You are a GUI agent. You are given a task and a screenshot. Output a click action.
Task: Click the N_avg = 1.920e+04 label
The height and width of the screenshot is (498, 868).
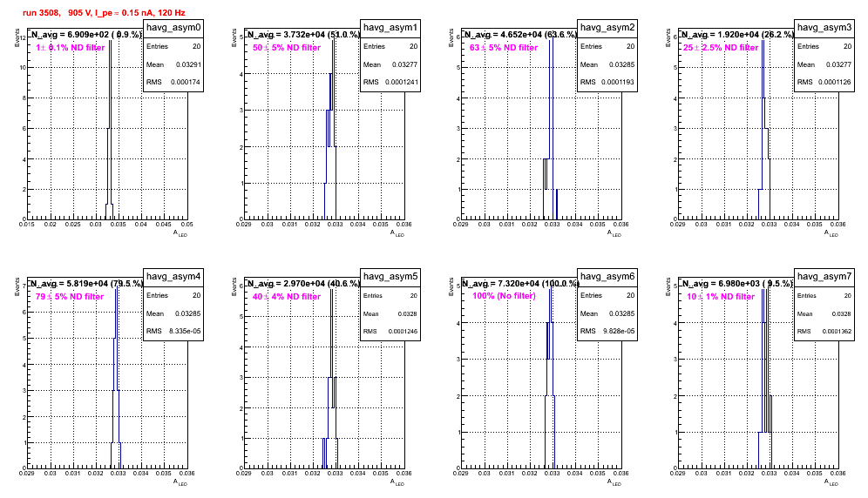[x=737, y=34]
